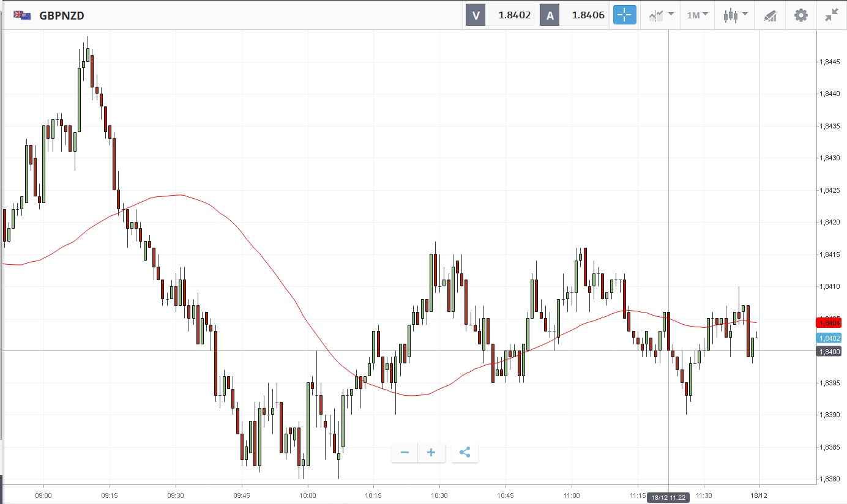Open chart settings gear
The image size is (847, 504).
[x=800, y=15]
